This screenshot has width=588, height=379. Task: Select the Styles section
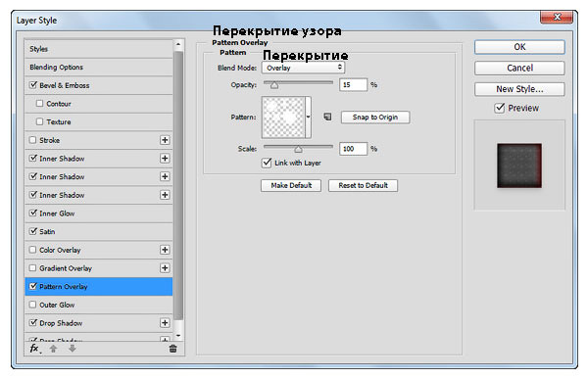click(x=99, y=49)
